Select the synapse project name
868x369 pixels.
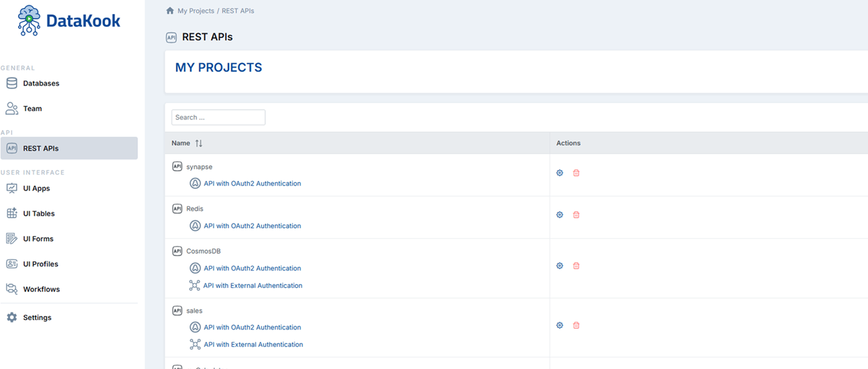[199, 167]
